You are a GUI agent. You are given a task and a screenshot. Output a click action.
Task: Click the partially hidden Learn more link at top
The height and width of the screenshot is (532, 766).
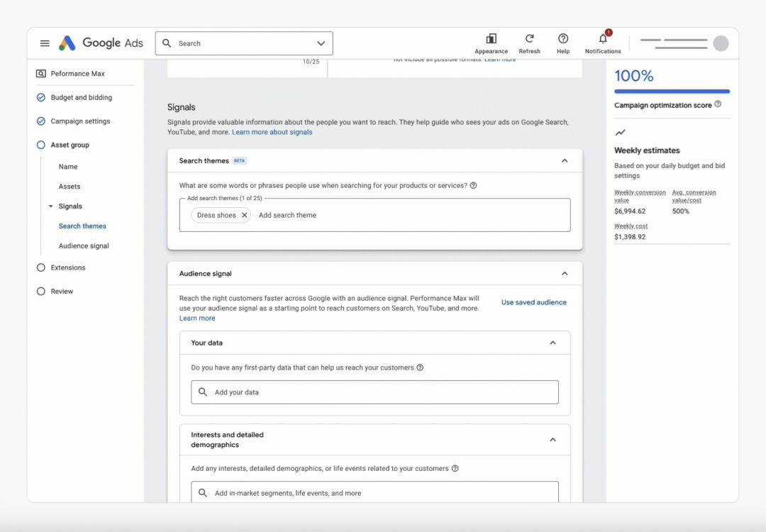point(500,60)
